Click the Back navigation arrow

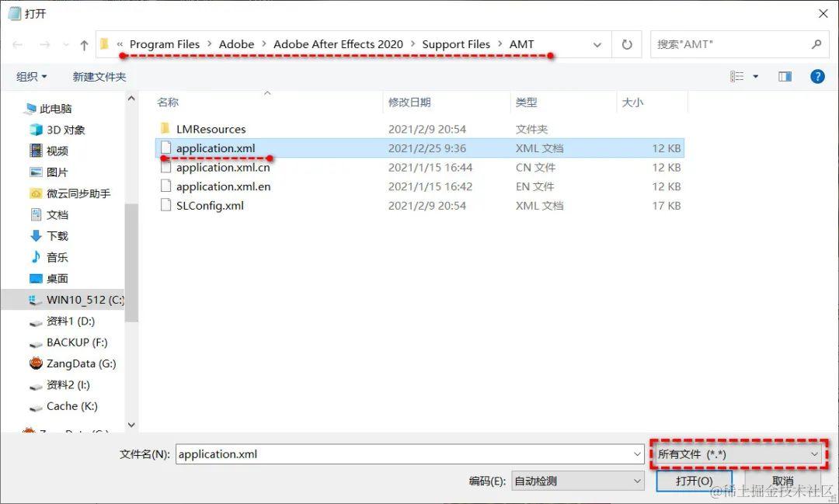point(17,45)
